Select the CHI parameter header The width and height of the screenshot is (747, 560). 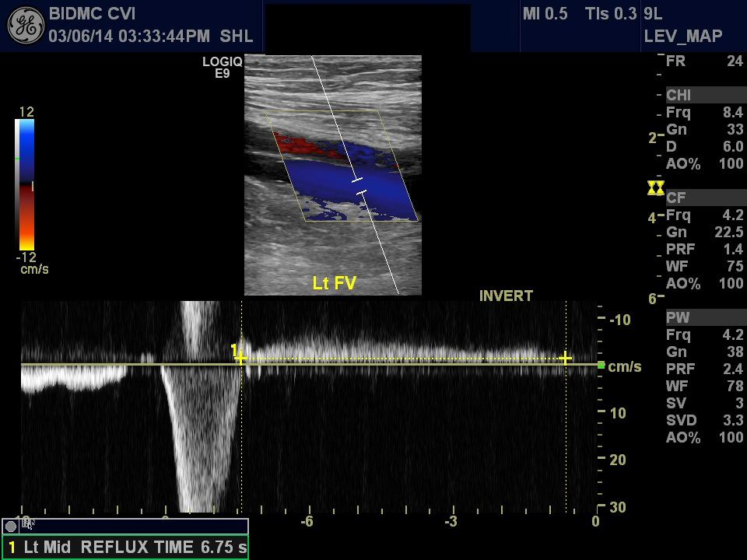click(x=679, y=95)
